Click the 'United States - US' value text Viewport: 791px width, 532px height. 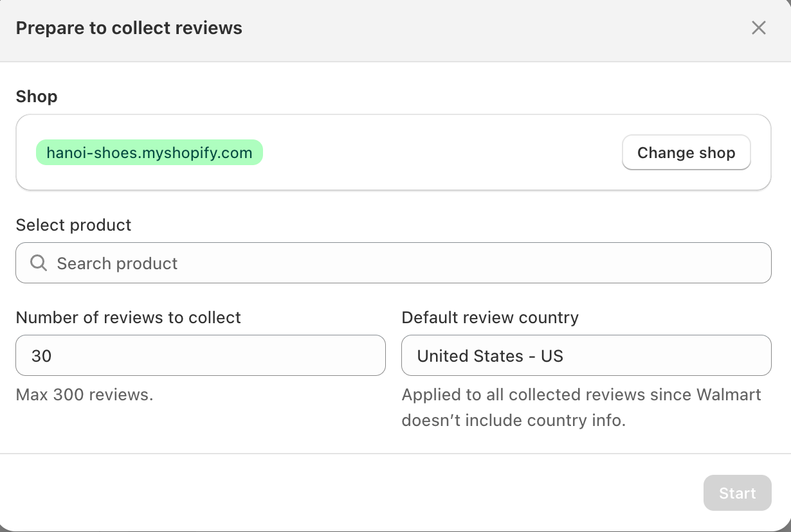490,356
